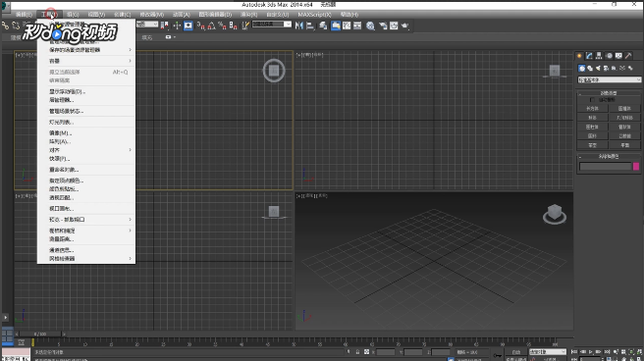Click the Teapot (茶壶) primitive button
644x361 pixels.
592,145
